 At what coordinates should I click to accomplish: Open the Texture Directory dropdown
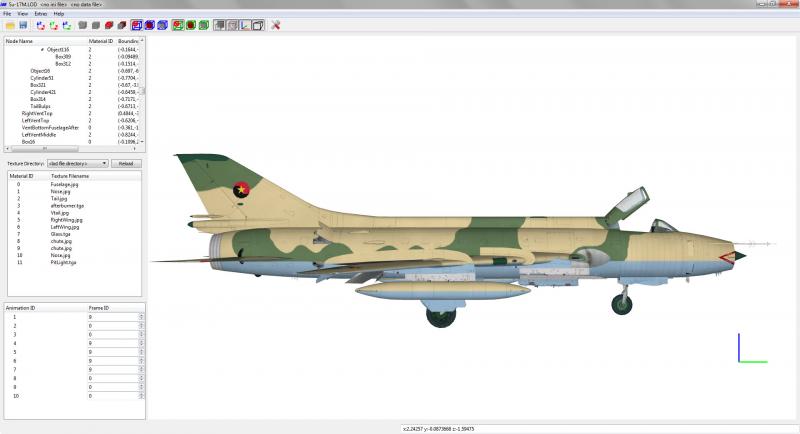(x=78, y=163)
